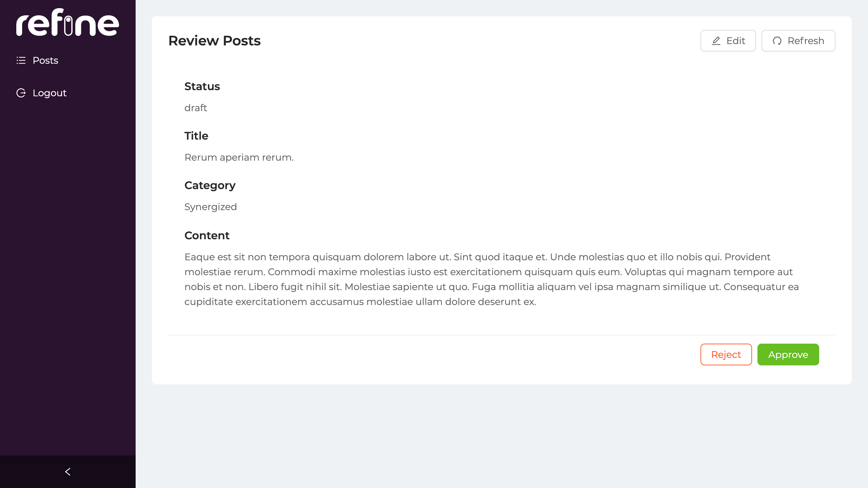Image resolution: width=868 pixels, height=488 pixels.
Task: Collapse the sidebar using the left chevron
Action: (x=67, y=471)
